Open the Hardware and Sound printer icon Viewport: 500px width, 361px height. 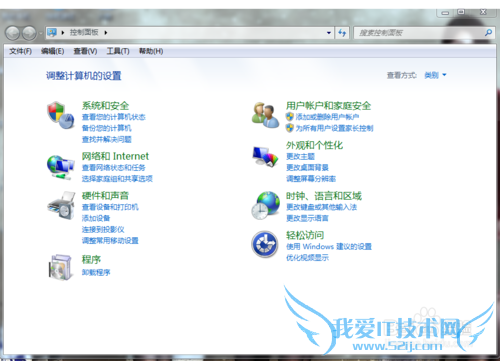(x=61, y=205)
